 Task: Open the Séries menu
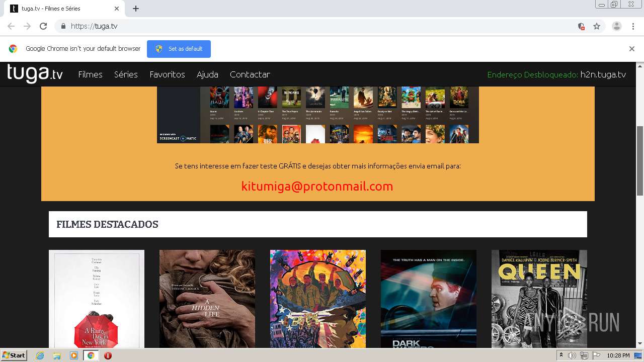(126, 74)
